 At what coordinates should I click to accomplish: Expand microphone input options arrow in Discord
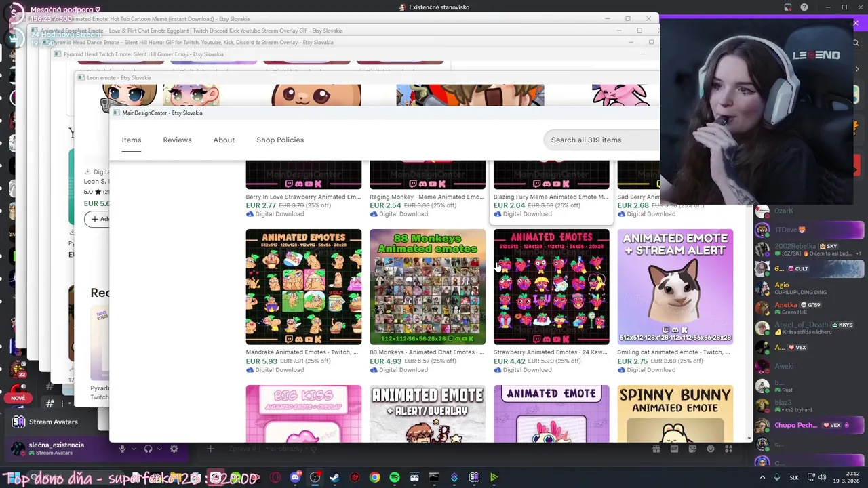(x=134, y=449)
